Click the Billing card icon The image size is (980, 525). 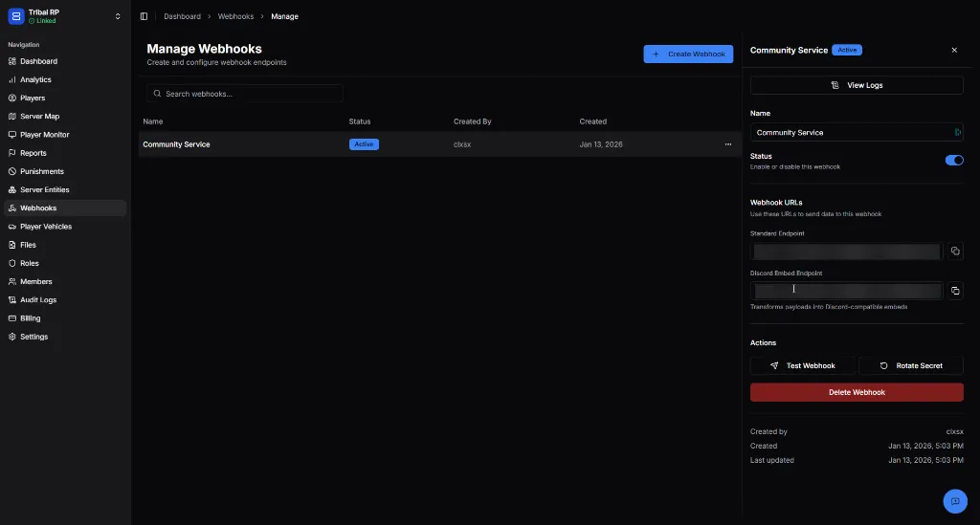click(11, 318)
